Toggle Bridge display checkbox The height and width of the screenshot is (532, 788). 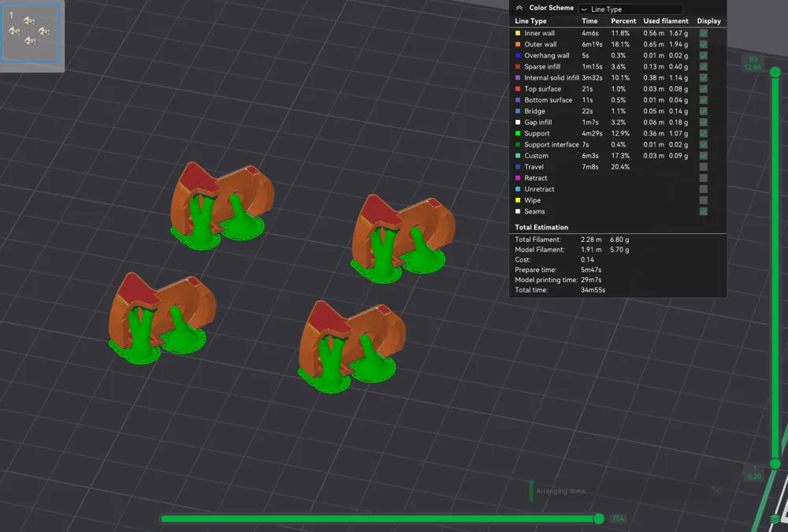click(704, 111)
